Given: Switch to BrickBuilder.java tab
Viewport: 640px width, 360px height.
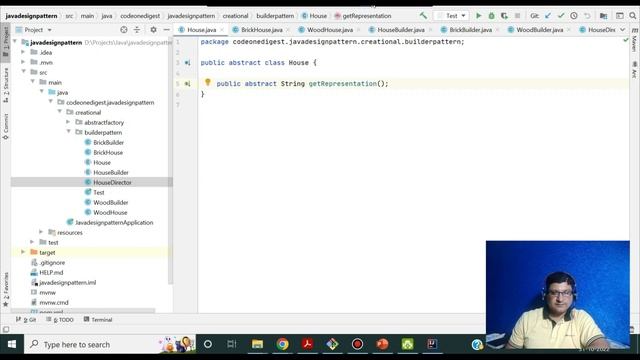Looking at the screenshot, I should 470,30.
